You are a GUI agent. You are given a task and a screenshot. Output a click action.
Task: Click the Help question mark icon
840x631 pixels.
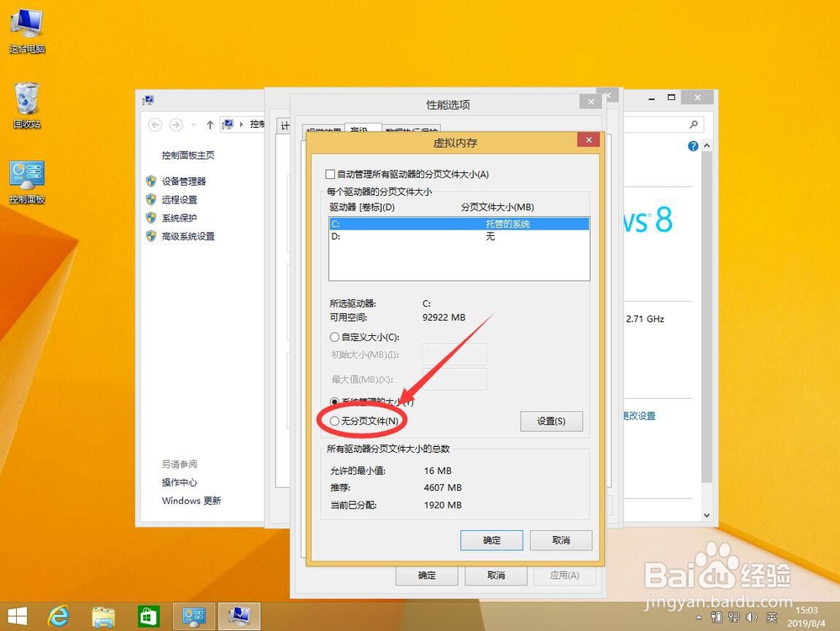(x=691, y=146)
